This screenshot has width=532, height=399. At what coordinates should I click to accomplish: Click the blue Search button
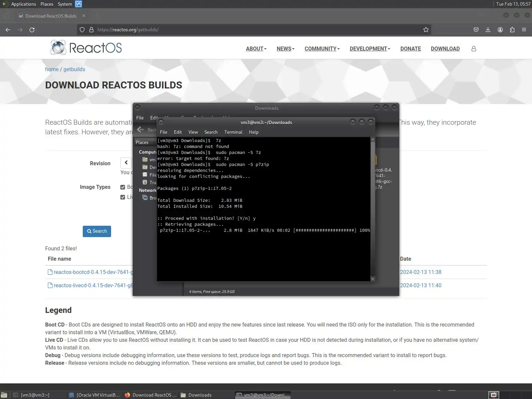point(97,231)
